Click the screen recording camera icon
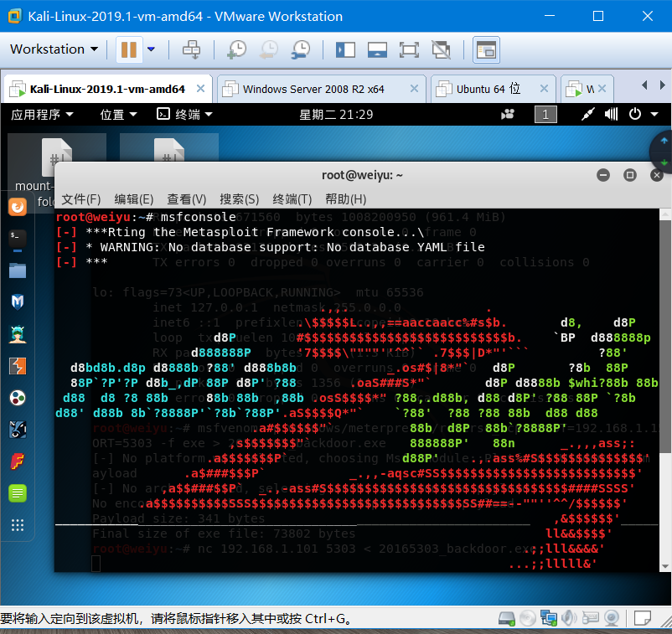 [x=508, y=115]
